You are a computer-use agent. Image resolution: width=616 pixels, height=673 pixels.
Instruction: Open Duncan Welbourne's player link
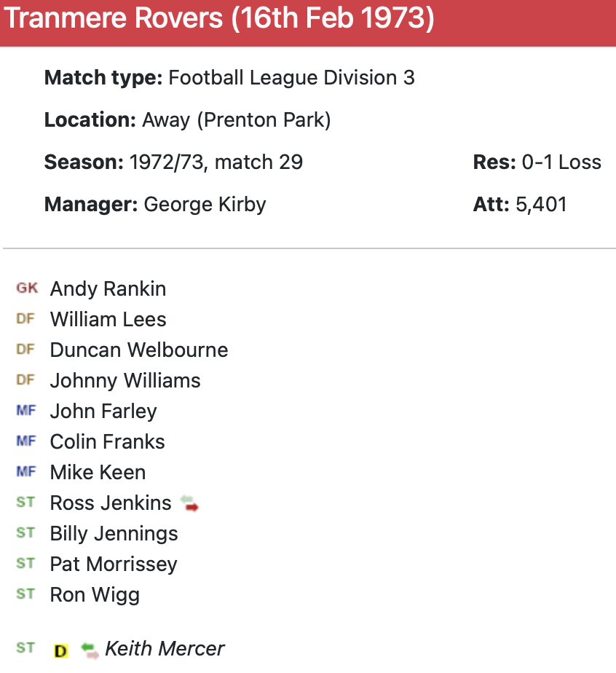(x=138, y=350)
